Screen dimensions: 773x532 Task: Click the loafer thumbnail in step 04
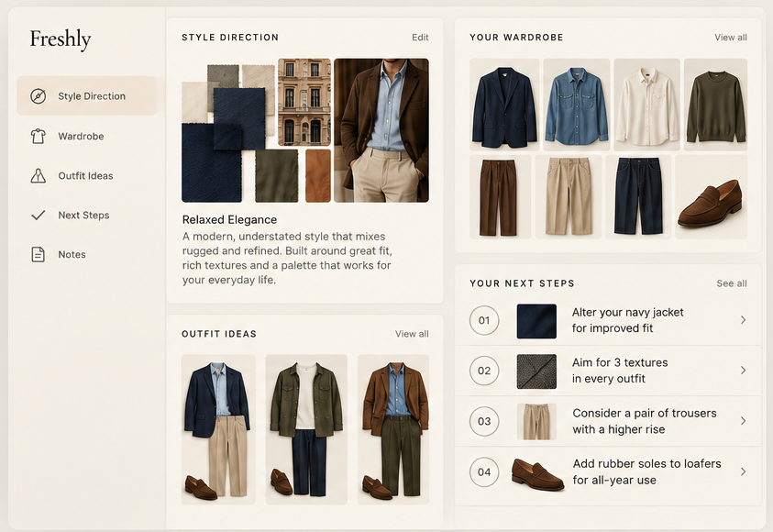(x=537, y=474)
